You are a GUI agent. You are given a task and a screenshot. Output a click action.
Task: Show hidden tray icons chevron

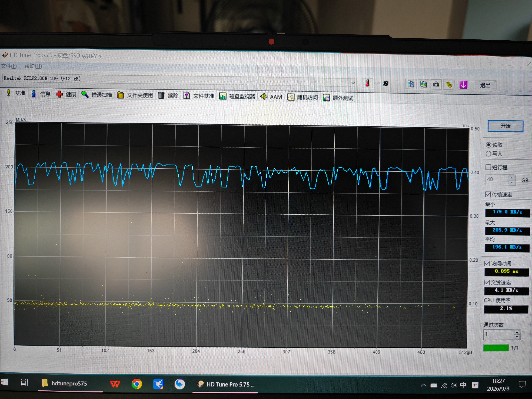(x=423, y=385)
